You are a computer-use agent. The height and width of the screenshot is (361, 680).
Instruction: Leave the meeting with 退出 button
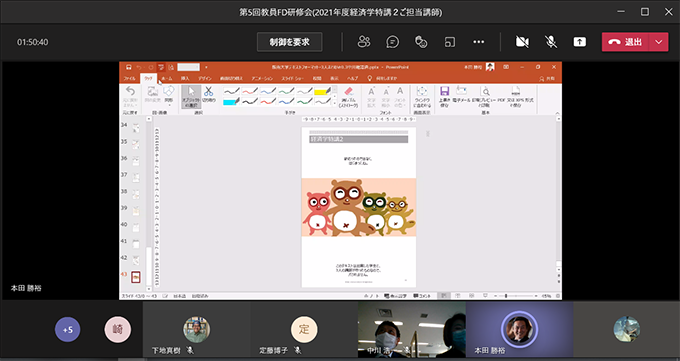[625, 42]
